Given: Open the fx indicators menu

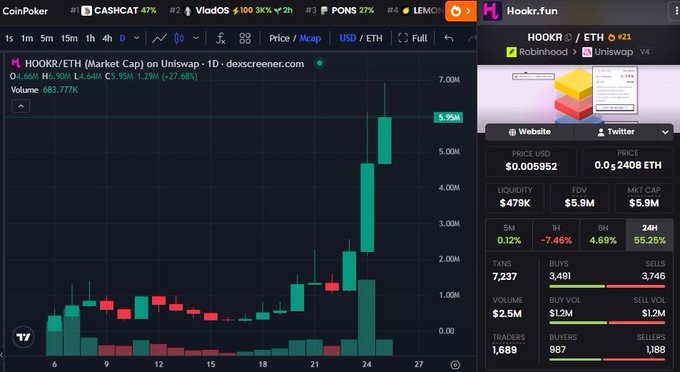Looking at the screenshot, I should 221,39.
